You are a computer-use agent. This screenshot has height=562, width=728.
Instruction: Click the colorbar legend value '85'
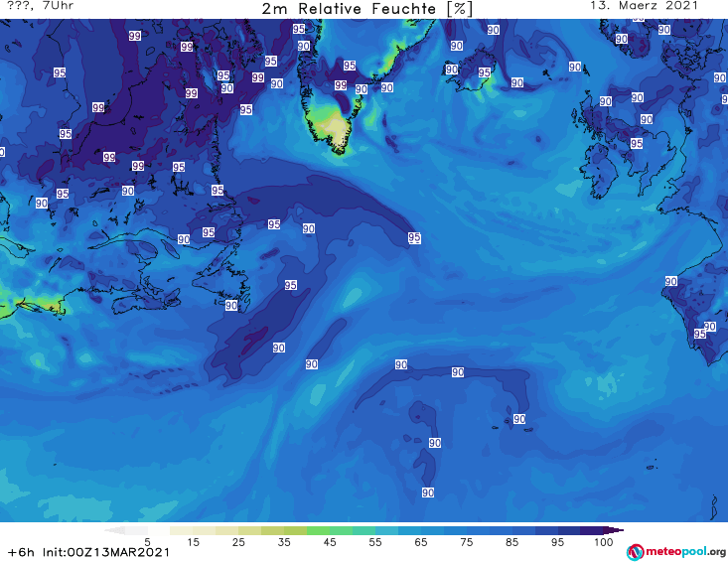tap(511, 542)
